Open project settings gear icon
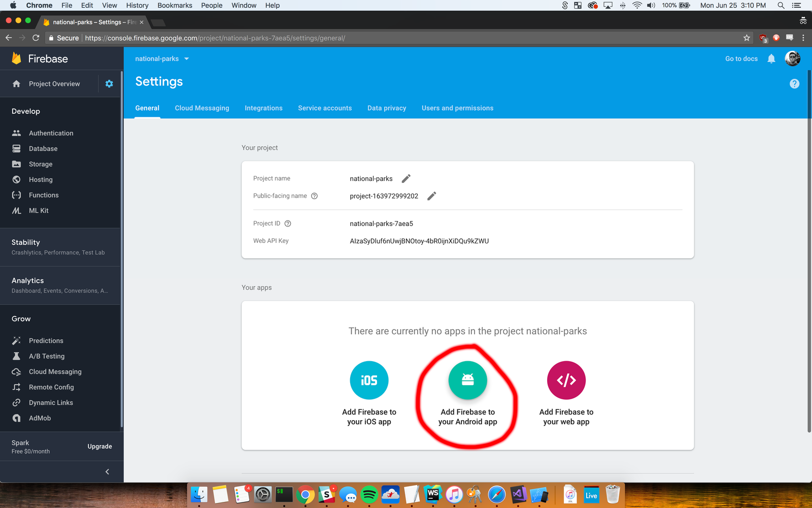Screen dimensions: 812x508 point(109,84)
